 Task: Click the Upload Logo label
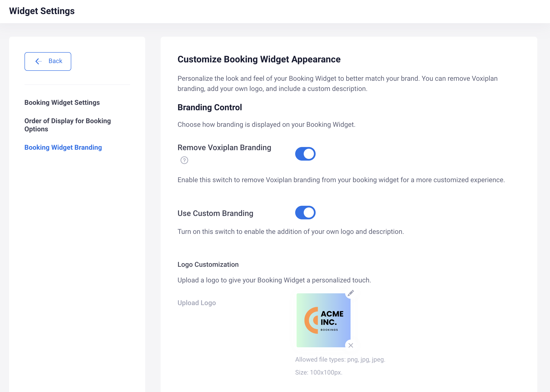[196, 303]
